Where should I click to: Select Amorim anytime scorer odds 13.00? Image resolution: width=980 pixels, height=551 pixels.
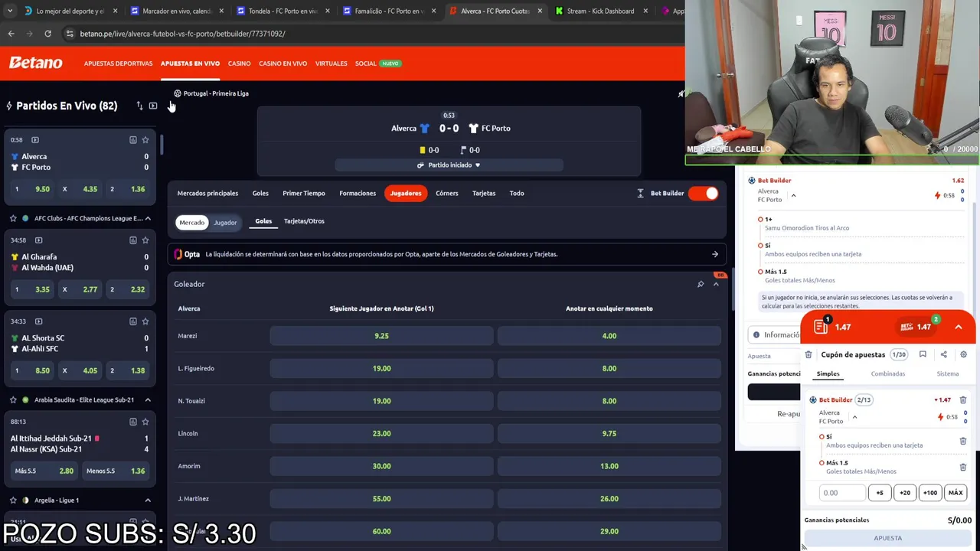(x=609, y=466)
